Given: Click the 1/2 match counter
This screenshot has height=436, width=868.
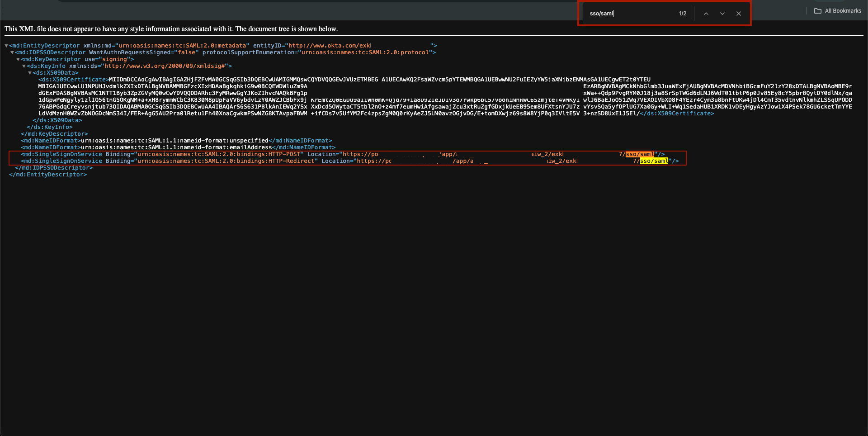Looking at the screenshot, I should [x=683, y=14].
